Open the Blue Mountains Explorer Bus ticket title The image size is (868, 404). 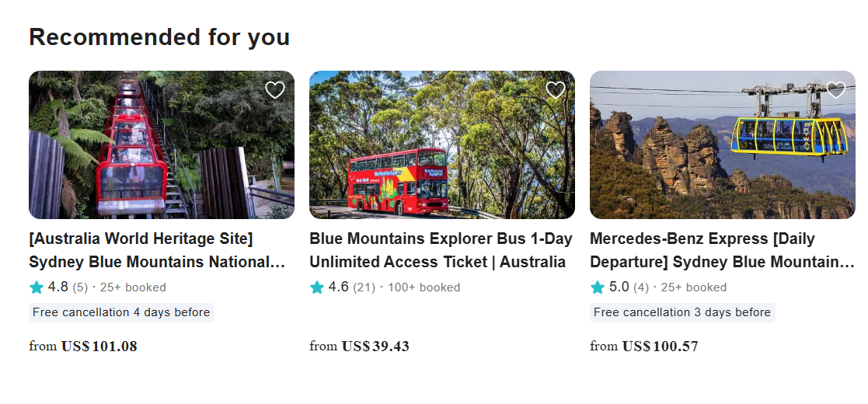pyautogui.click(x=441, y=250)
